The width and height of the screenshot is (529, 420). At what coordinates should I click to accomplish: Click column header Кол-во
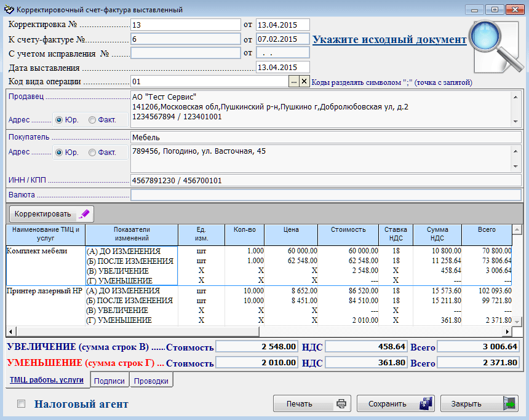pyautogui.click(x=245, y=235)
